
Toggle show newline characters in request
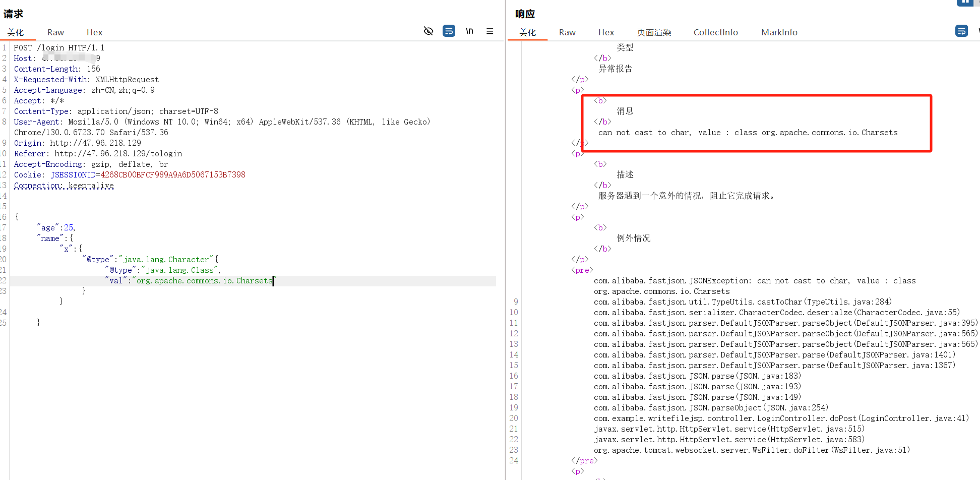point(469,31)
